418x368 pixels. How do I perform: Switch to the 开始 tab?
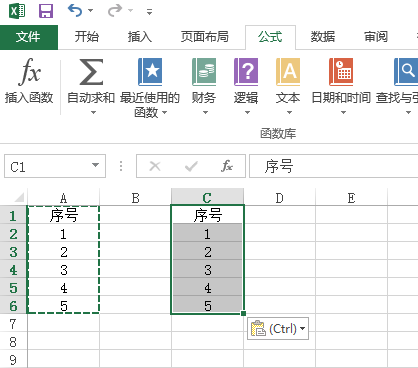(x=87, y=37)
